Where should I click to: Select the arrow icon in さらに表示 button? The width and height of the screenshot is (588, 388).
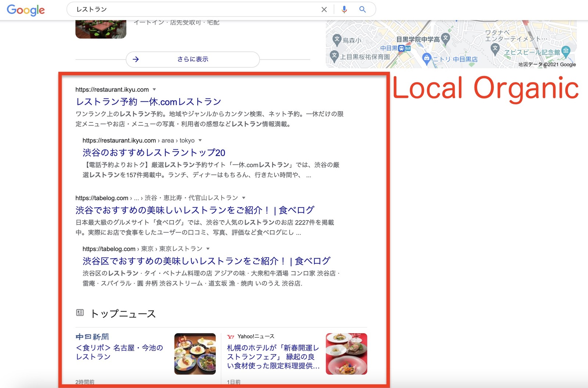tap(136, 59)
